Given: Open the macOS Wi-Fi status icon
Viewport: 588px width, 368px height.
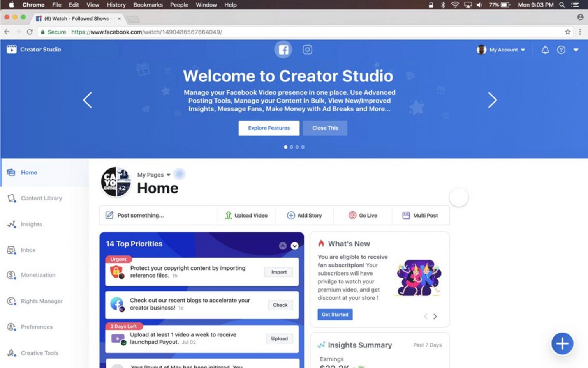Looking at the screenshot, I should click(x=455, y=5).
